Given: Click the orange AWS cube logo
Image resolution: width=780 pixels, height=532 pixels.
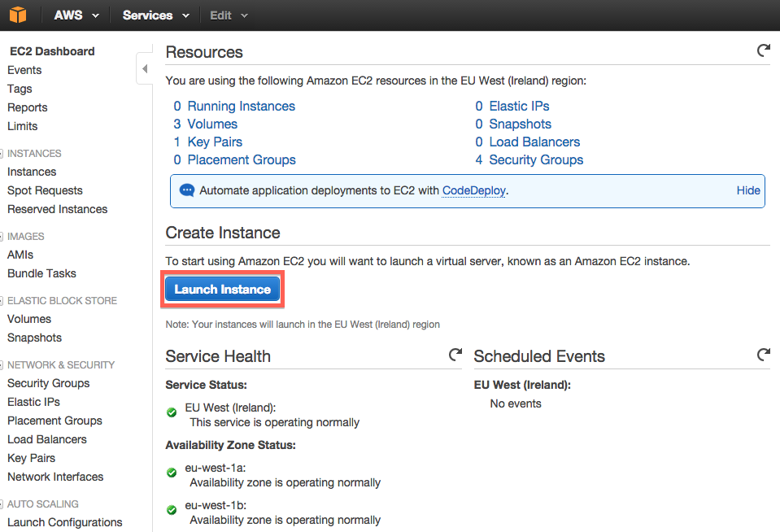Looking at the screenshot, I should pos(18,15).
